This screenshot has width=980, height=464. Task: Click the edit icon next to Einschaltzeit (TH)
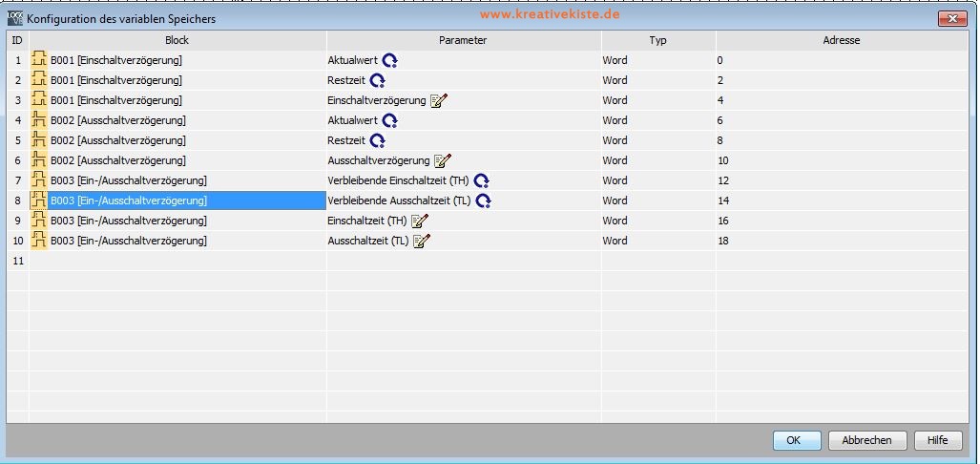tap(420, 221)
